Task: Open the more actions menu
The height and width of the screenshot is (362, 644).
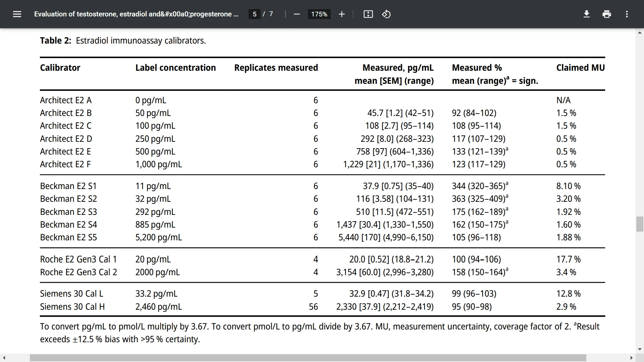Action: point(627,14)
